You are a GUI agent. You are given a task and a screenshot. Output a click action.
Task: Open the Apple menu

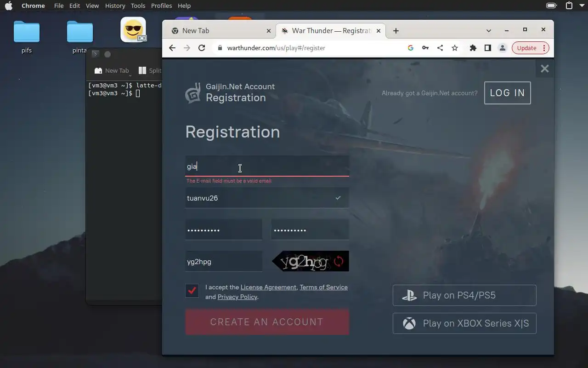(x=9, y=6)
